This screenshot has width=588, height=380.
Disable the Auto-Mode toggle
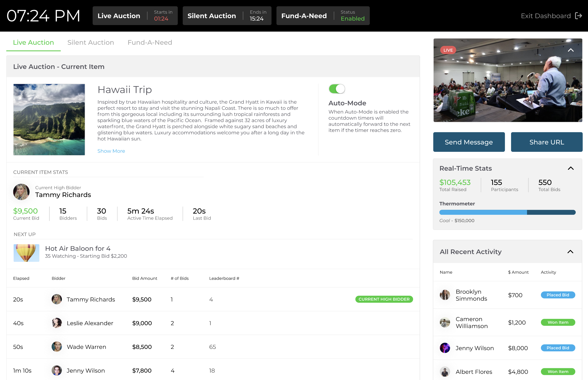pos(337,89)
